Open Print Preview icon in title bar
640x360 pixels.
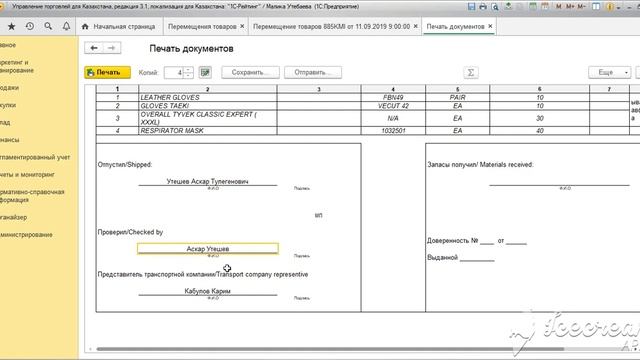pyautogui.click(x=495, y=7)
